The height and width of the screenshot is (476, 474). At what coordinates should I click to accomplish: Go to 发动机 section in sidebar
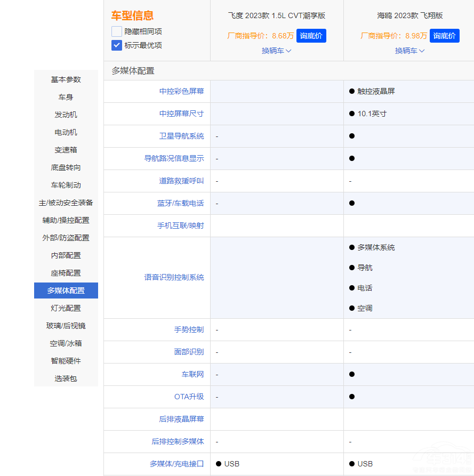click(66, 115)
